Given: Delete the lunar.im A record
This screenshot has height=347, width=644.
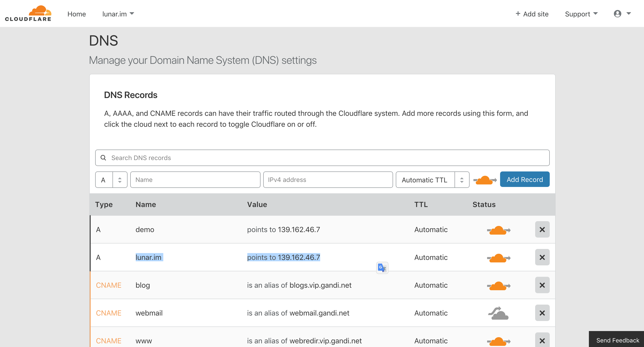Looking at the screenshot, I should tap(542, 257).
